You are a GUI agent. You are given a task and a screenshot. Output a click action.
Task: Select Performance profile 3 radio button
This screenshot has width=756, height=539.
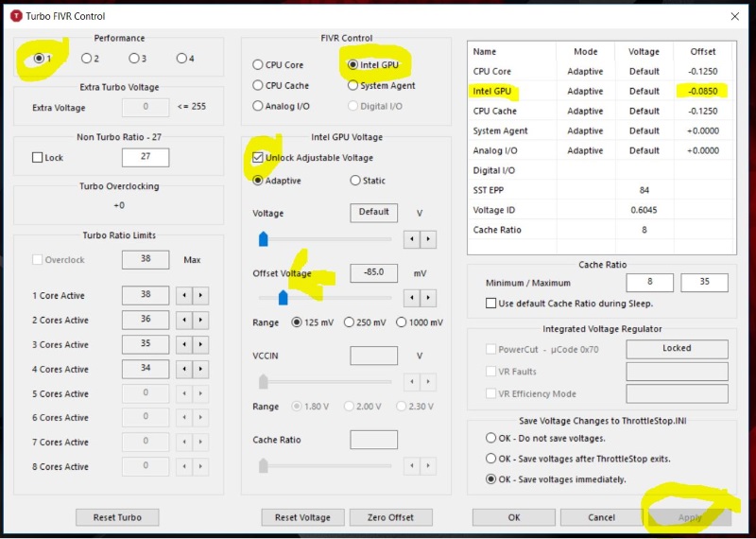pos(133,59)
